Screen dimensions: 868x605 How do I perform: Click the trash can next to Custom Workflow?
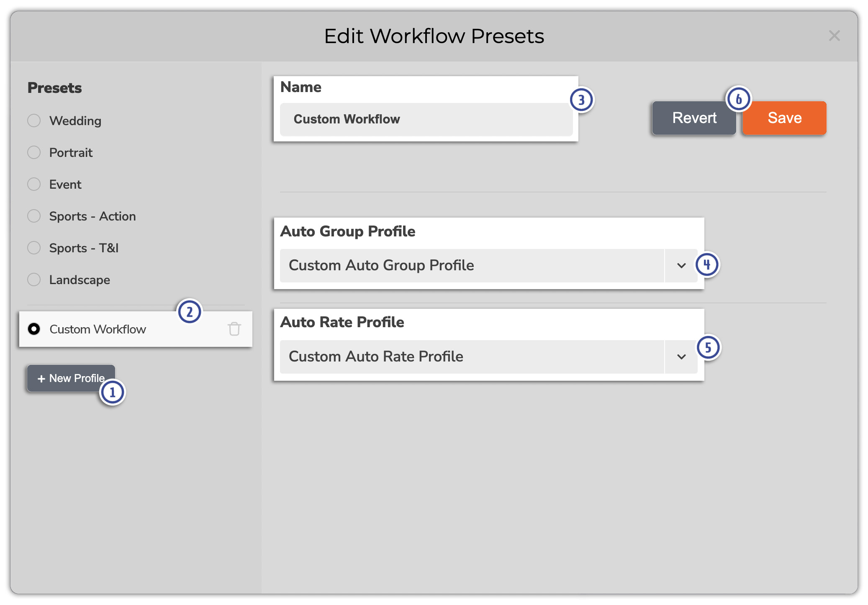(234, 329)
